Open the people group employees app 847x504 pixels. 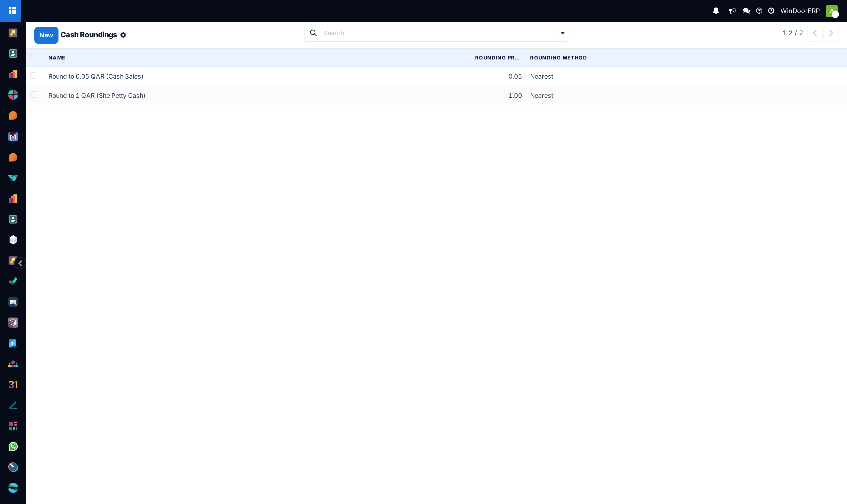tap(13, 364)
